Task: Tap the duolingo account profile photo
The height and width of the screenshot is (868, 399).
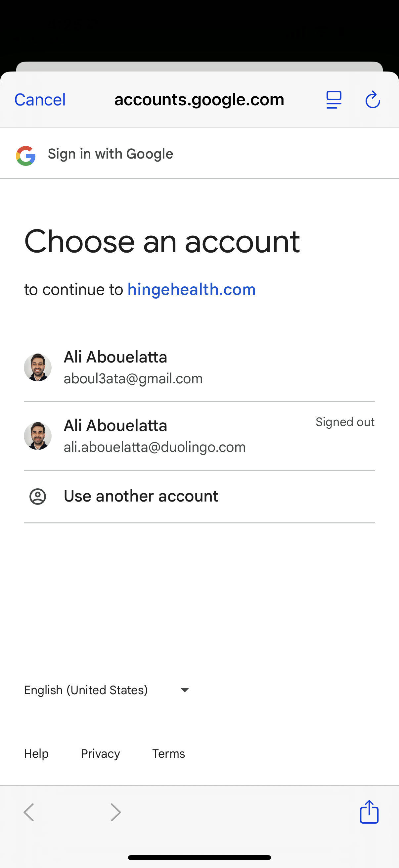Action: (38, 436)
